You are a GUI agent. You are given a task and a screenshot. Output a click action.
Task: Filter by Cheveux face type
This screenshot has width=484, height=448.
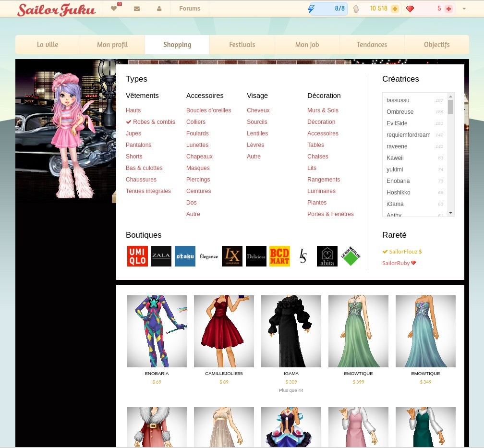click(x=258, y=110)
